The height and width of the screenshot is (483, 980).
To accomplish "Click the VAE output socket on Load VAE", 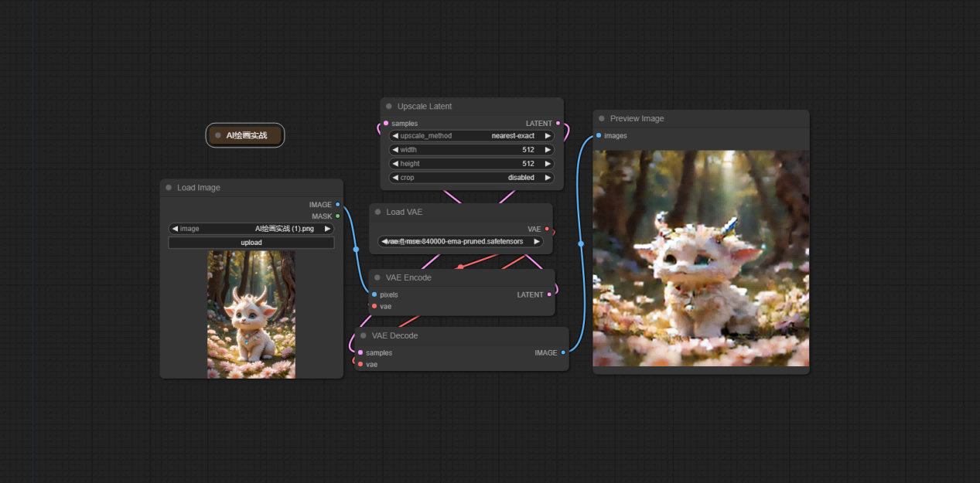I will coord(547,230).
